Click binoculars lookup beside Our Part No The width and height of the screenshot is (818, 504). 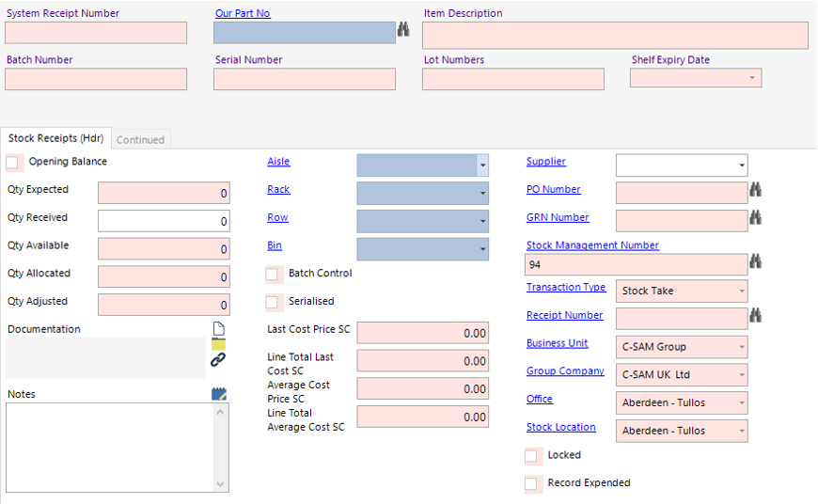(x=403, y=30)
